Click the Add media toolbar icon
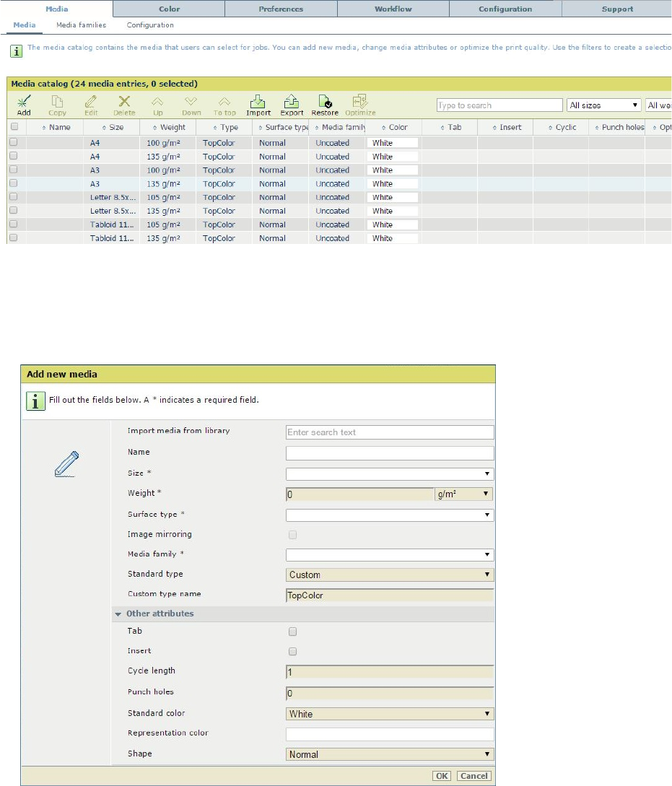Image resolution: width=672 pixels, height=786 pixels. [x=24, y=105]
